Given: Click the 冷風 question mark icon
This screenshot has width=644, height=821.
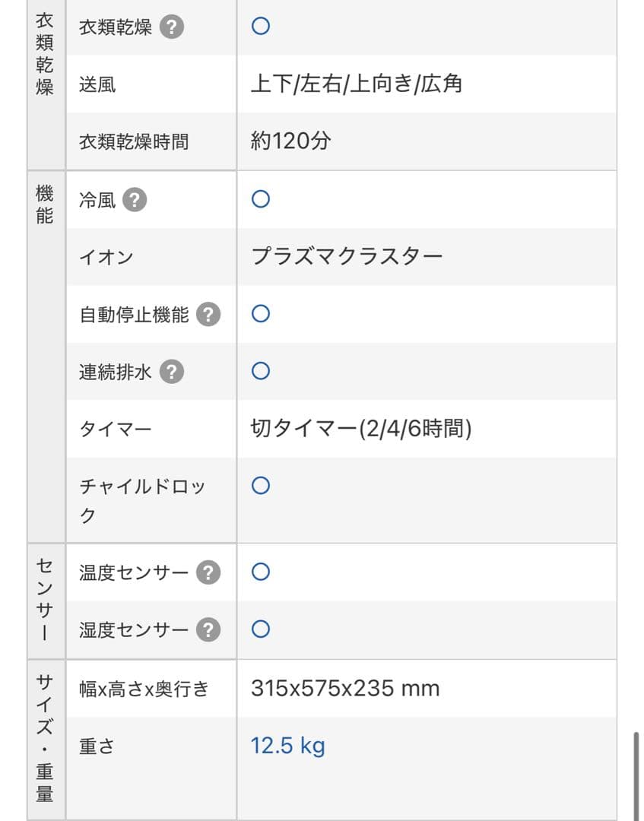Looking at the screenshot, I should (x=134, y=200).
